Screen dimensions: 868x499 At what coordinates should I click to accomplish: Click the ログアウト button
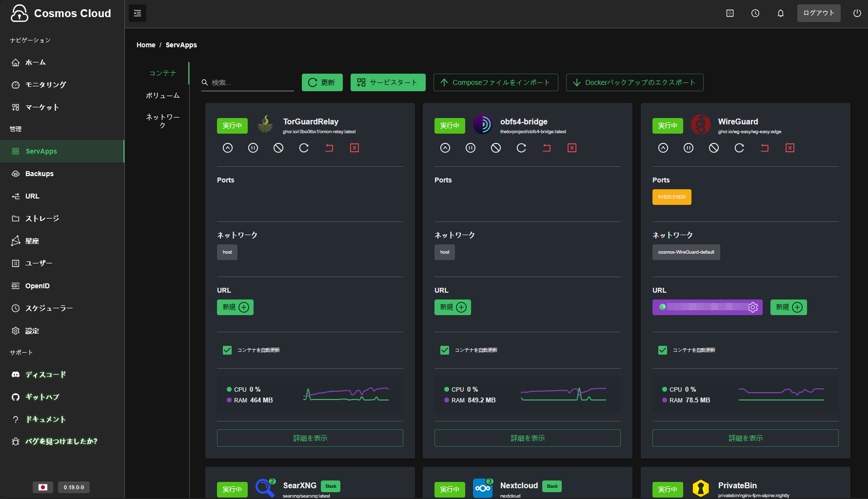click(x=818, y=13)
